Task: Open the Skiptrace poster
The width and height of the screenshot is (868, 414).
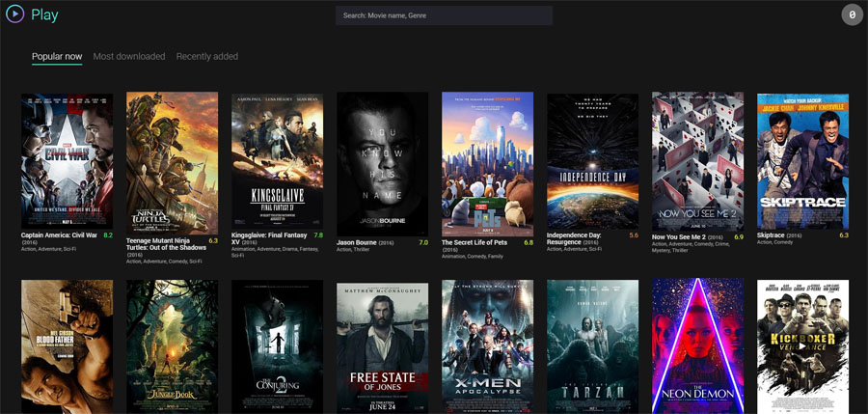Action: pyautogui.click(x=803, y=161)
